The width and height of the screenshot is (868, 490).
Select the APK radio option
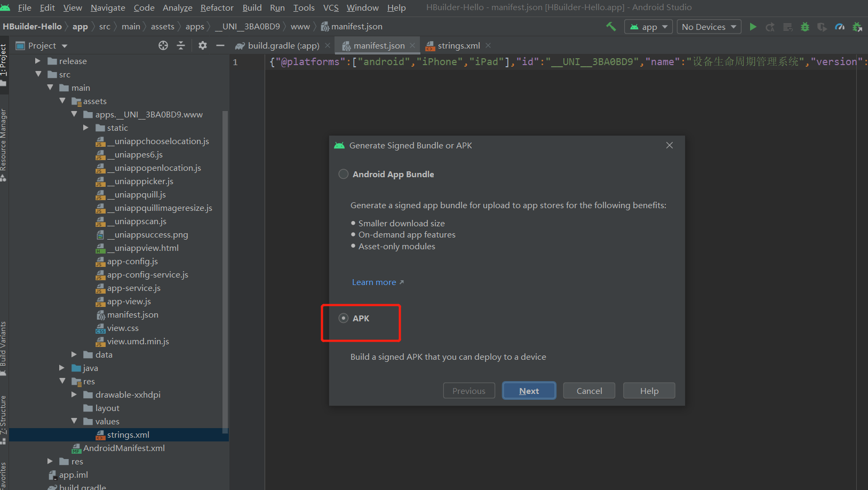coord(344,318)
